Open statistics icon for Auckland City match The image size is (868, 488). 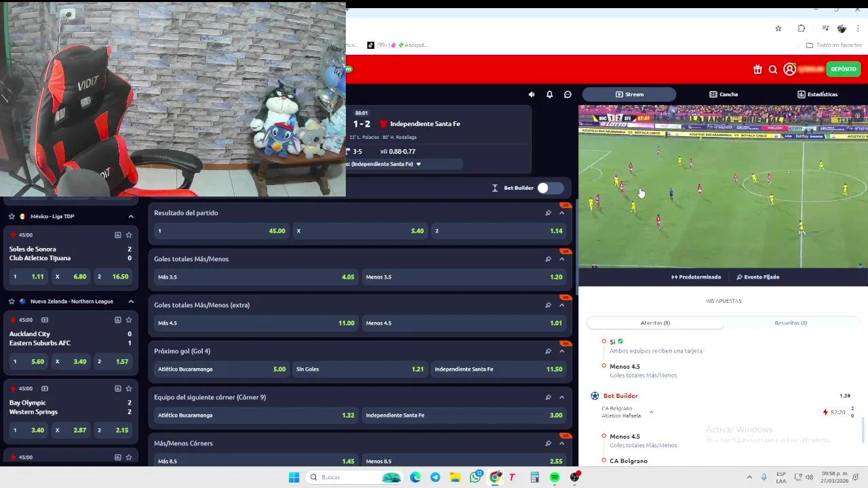(x=117, y=320)
